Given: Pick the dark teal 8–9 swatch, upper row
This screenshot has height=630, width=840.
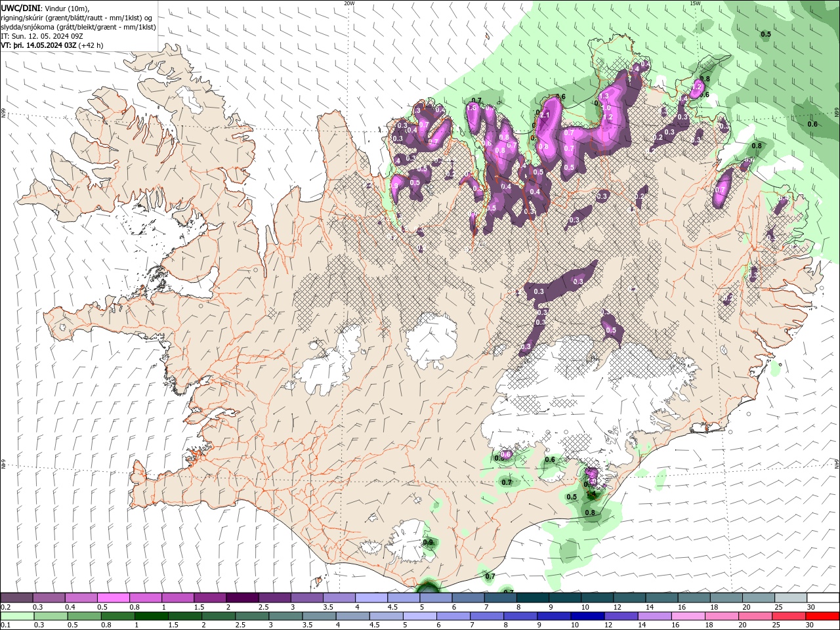Looking at the screenshot, I should [532, 598].
